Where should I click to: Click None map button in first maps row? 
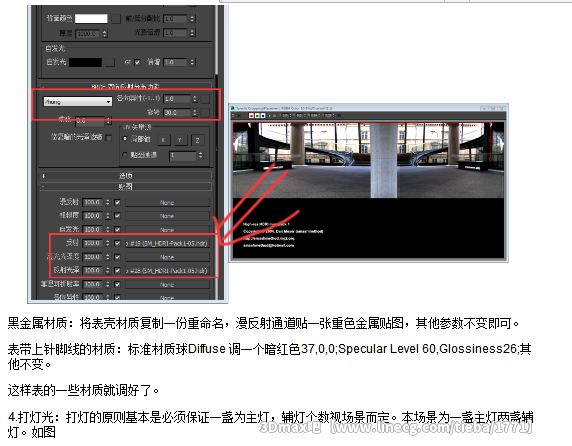coord(167,202)
